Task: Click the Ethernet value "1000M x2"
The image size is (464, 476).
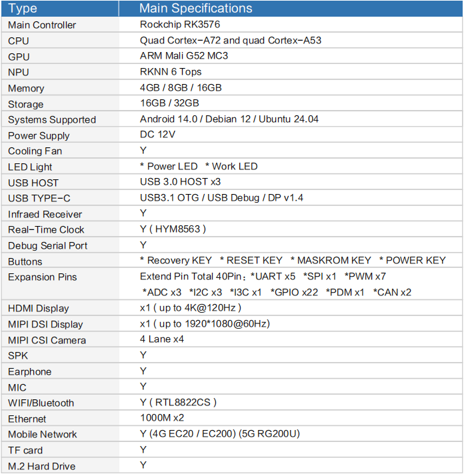Action: point(162,418)
